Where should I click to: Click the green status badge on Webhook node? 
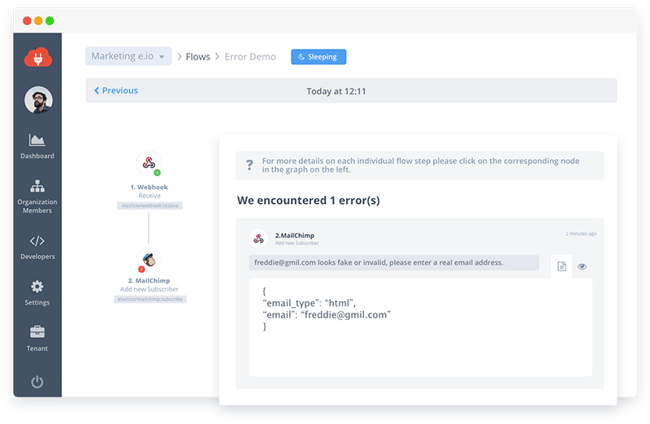pyautogui.click(x=157, y=172)
